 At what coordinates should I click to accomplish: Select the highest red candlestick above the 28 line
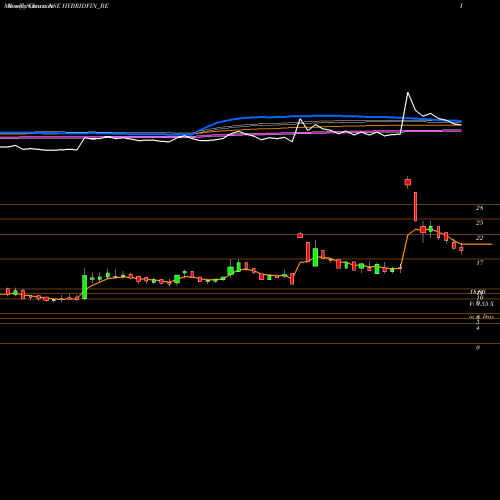(x=408, y=182)
